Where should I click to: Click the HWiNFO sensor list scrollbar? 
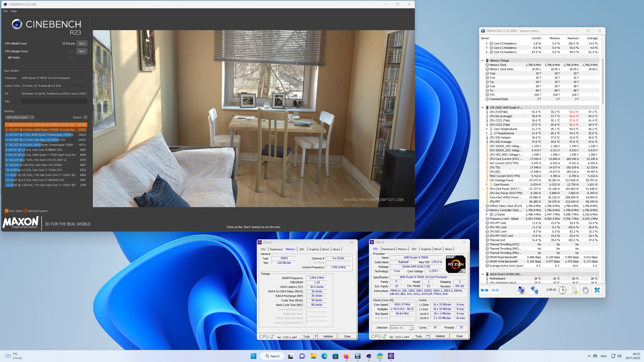(x=603, y=81)
